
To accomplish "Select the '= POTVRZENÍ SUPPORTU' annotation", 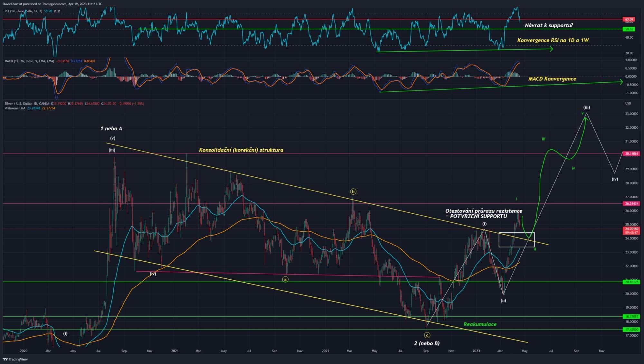I will pyautogui.click(x=476, y=216).
